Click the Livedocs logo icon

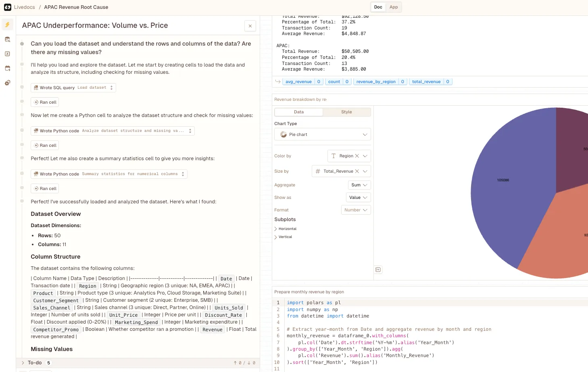7,7
